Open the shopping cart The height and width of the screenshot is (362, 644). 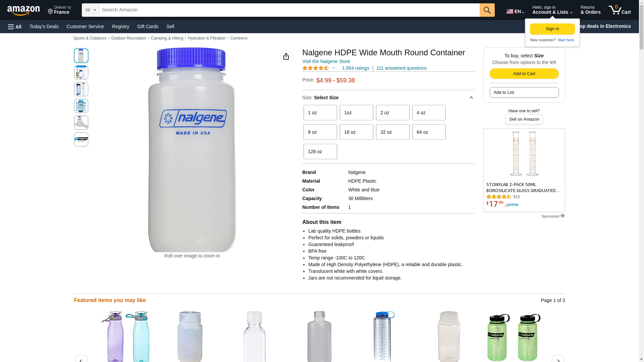pyautogui.click(x=620, y=10)
